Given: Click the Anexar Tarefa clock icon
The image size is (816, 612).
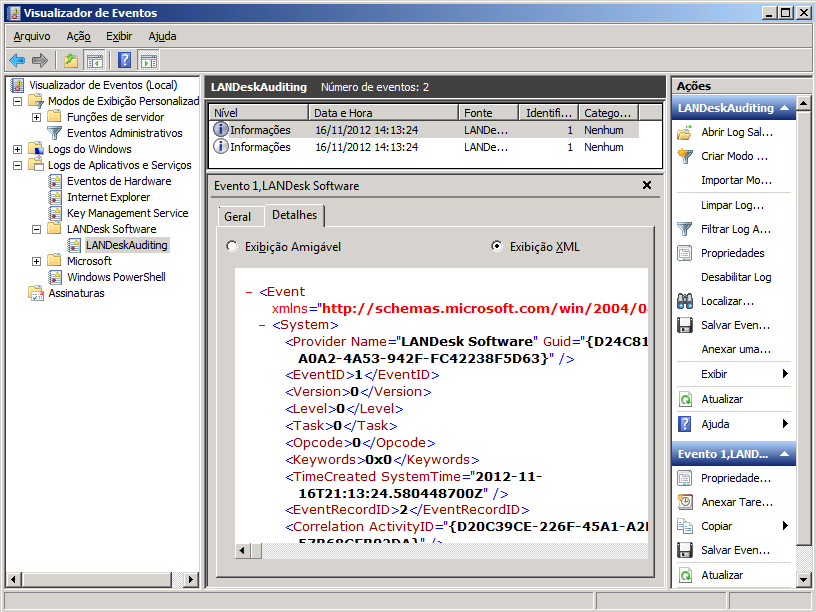Looking at the screenshot, I should tap(685, 502).
